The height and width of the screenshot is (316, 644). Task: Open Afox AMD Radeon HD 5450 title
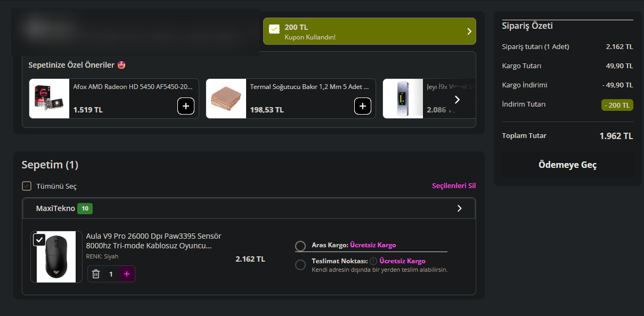click(133, 86)
